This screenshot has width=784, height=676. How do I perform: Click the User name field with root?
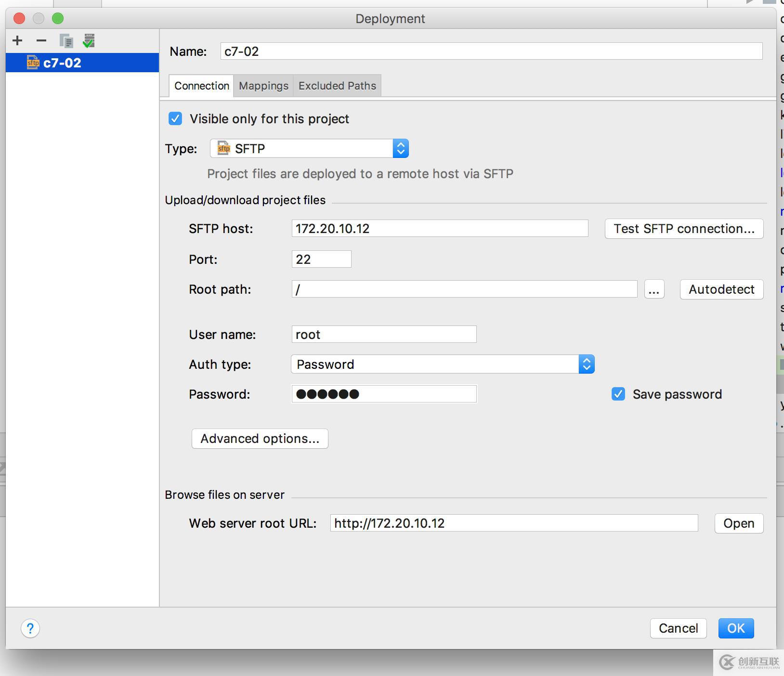click(x=384, y=334)
